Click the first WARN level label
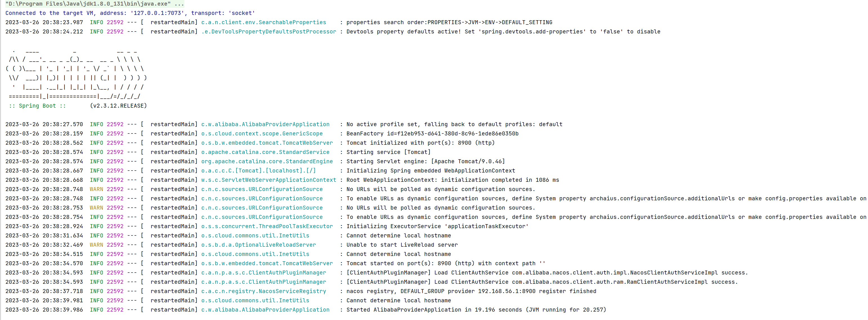The image size is (868, 320). click(x=96, y=189)
